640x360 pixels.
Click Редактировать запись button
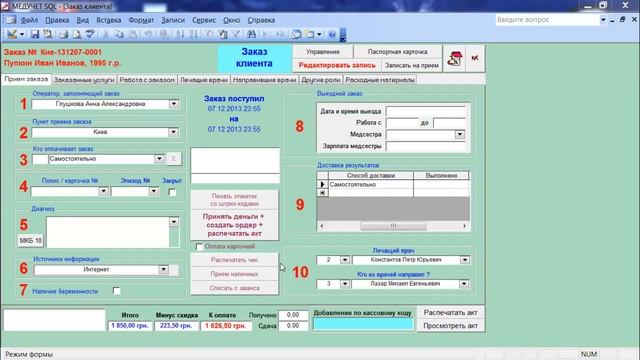click(337, 65)
